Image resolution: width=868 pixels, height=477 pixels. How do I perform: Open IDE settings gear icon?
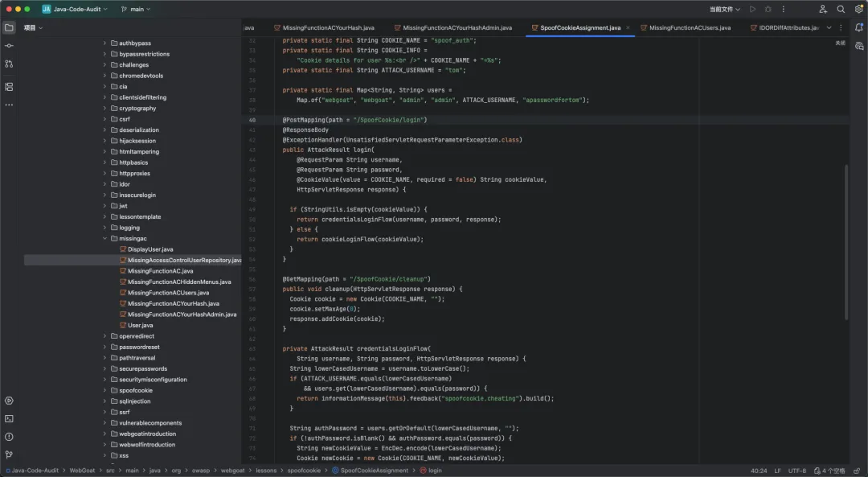point(858,9)
